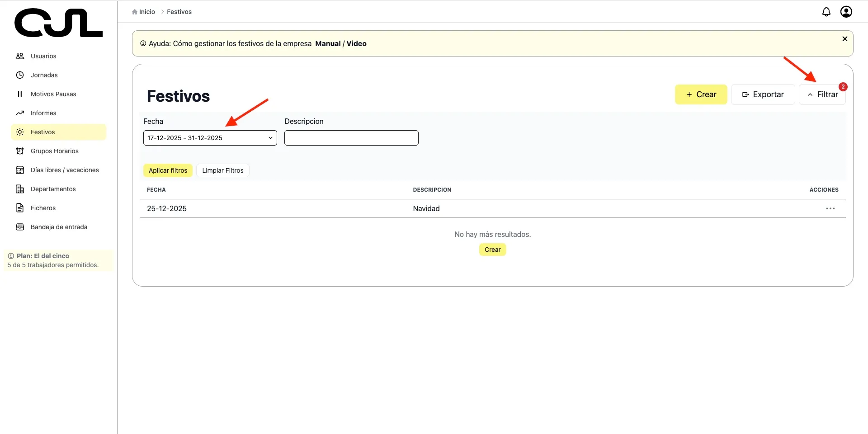Screen dimensions: 868x434
Task: Open the Fecha date range dropdown
Action: (x=210, y=138)
